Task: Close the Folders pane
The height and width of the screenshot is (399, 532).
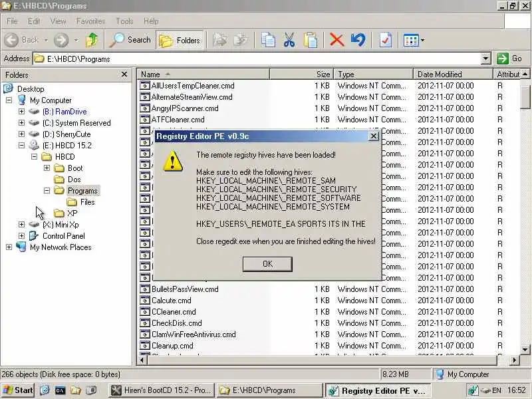Action: (x=124, y=74)
